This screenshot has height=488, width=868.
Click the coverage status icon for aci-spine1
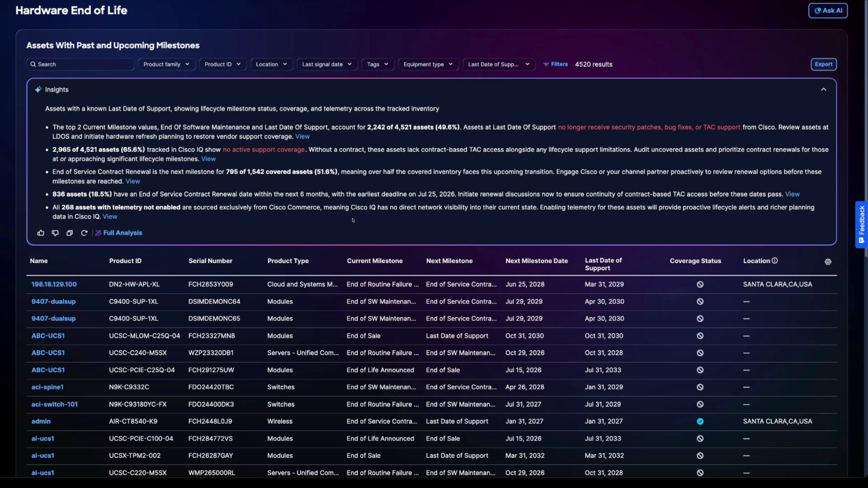[700, 387]
